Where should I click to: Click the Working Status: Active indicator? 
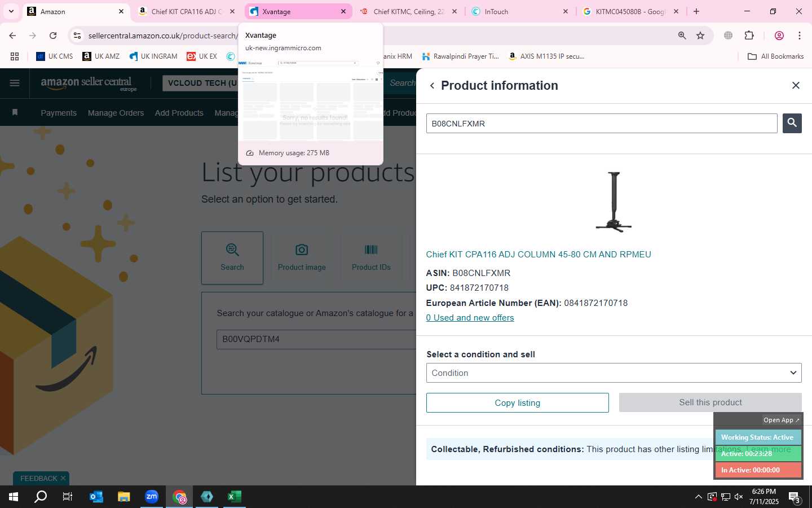[758, 437]
